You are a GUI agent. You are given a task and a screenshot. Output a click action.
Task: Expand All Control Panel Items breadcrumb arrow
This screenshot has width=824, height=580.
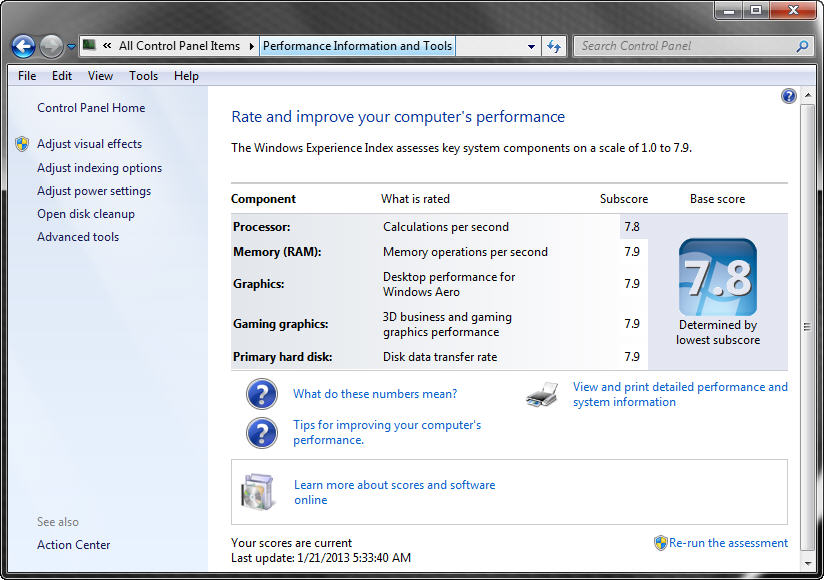click(x=251, y=46)
